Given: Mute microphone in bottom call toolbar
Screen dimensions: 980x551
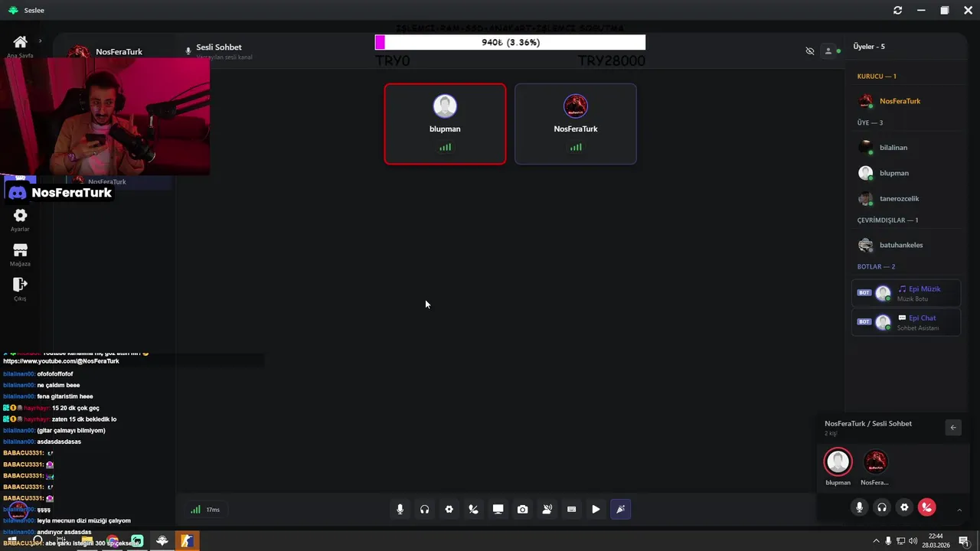Looking at the screenshot, I should point(400,510).
